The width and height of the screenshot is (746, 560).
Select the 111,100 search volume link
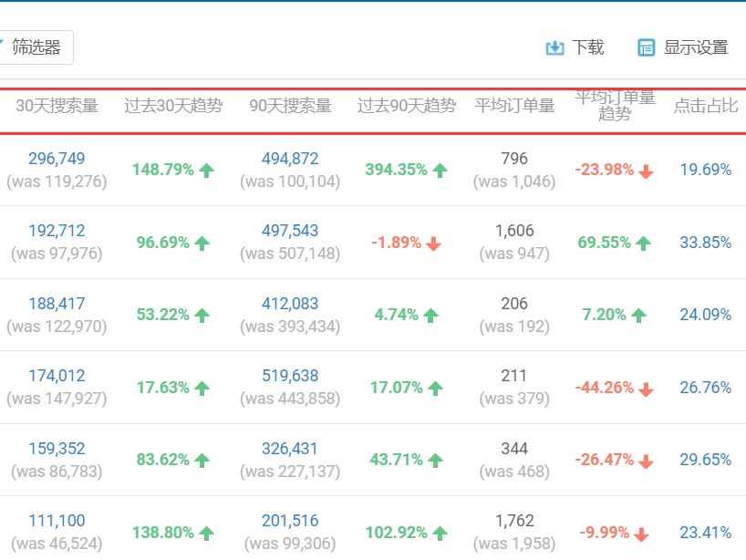(x=57, y=521)
